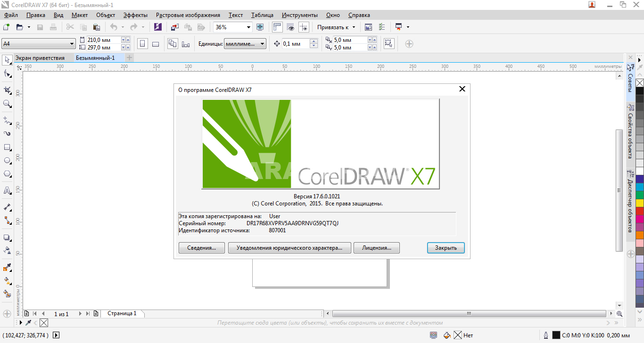Toggle rulers visibility in toolbar
Image resolution: width=644 pixels, height=343 pixels.
(277, 27)
